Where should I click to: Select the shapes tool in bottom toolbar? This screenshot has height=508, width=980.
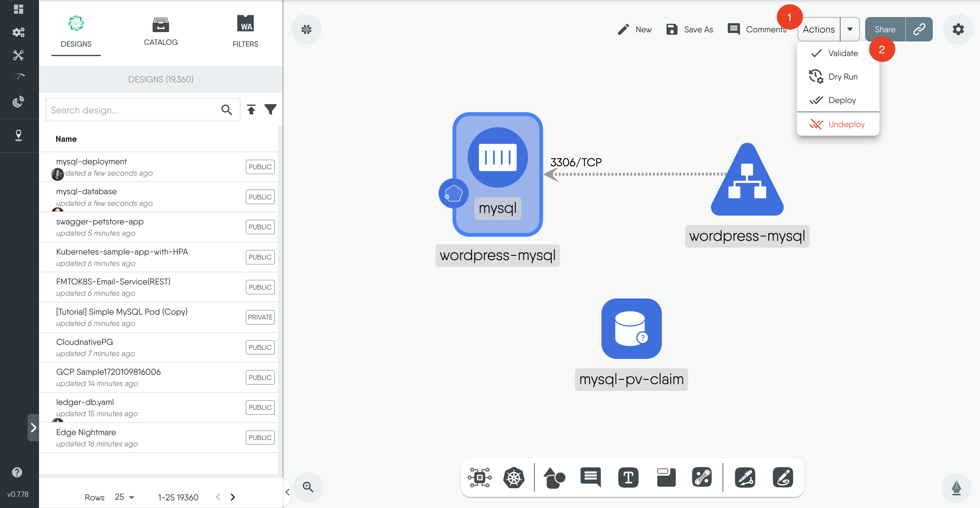[x=554, y=478]
